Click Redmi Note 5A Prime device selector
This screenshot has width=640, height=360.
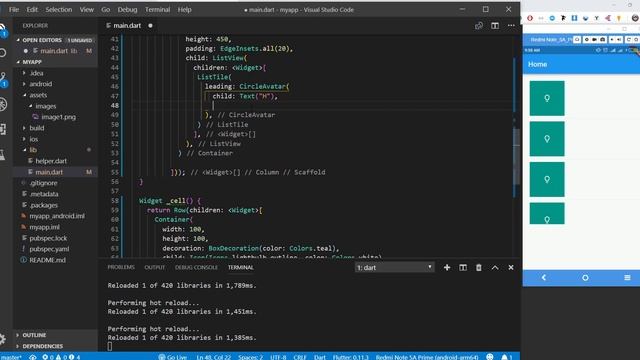pyautogui.click(x=427, y=357)
